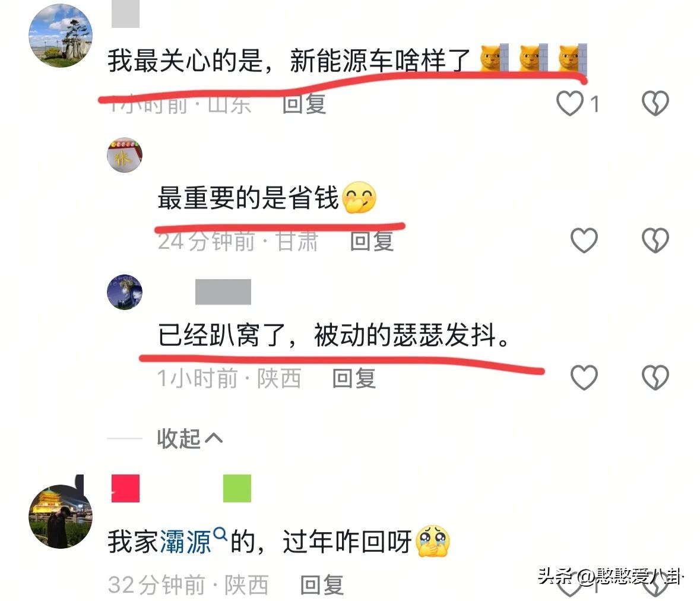700x601 pixels.
Task: Collapse replies with 收起
Action: click(x=190, y=438)
